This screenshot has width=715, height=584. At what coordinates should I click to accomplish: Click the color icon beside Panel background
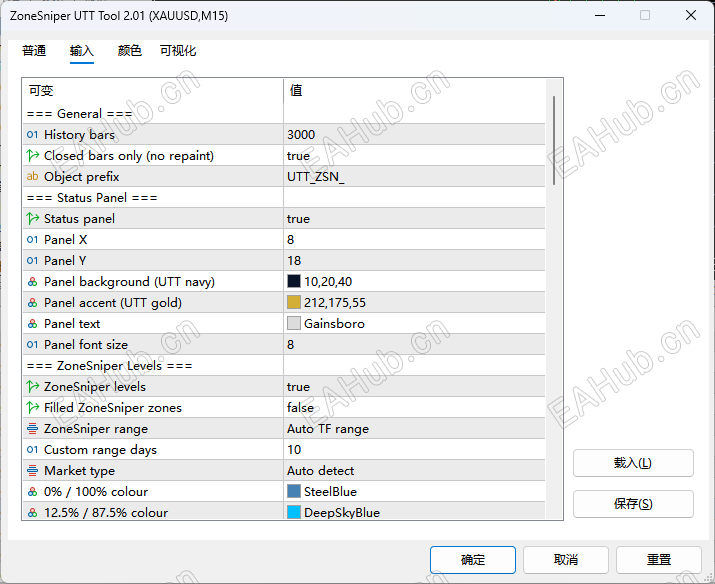click(x=32, y=282)
